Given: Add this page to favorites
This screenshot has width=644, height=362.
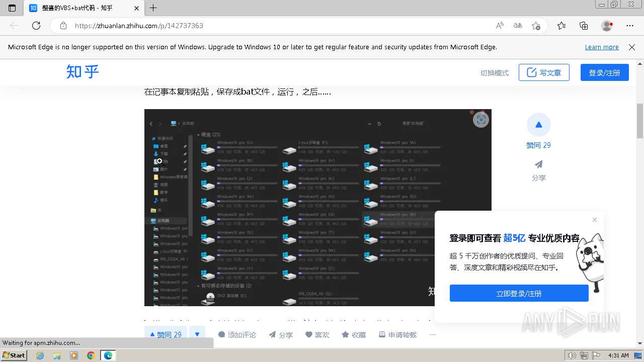Looking at the screenshot, I should (536, 26).
